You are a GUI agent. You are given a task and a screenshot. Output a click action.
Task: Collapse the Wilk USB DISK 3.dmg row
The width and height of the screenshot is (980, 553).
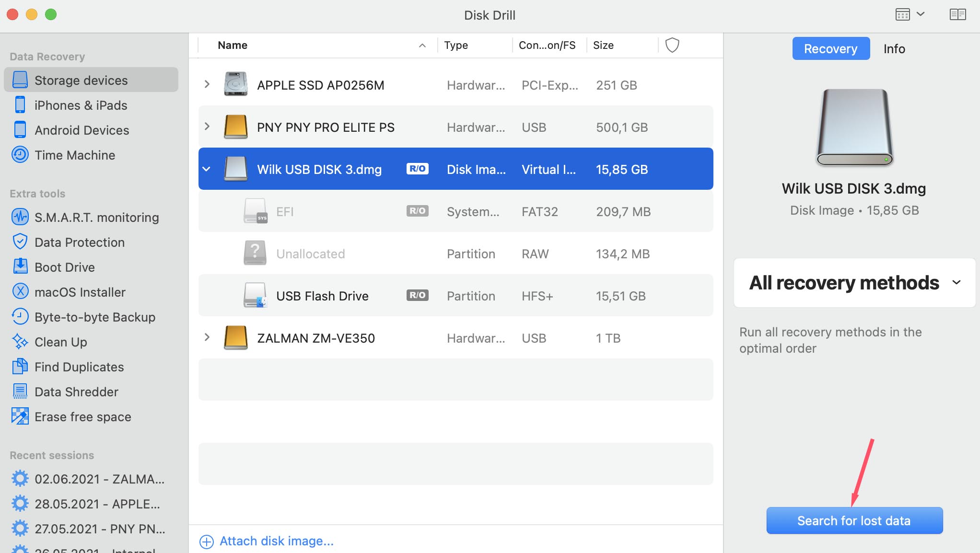click(207, 168)
